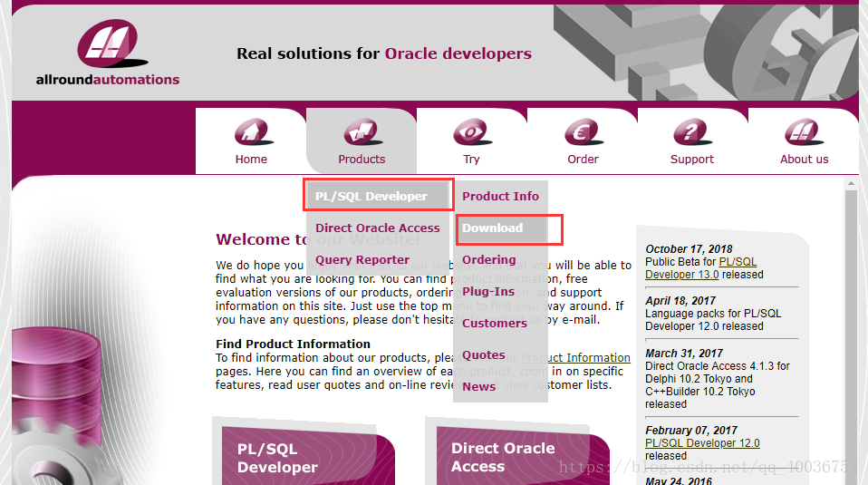Viewport: 868px width, 485px height.
Task: Go to the Try tab label
Action: coord(471,160)
